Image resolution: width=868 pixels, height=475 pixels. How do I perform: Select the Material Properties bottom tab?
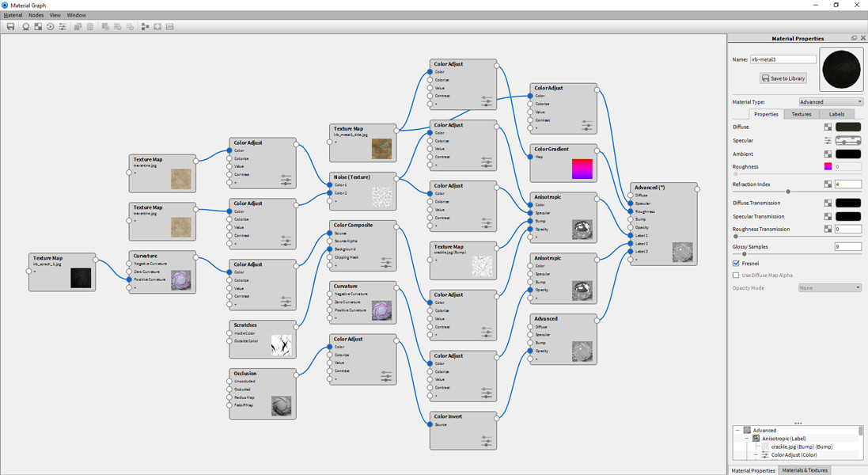pyautogui.click(x=753, y=470)
